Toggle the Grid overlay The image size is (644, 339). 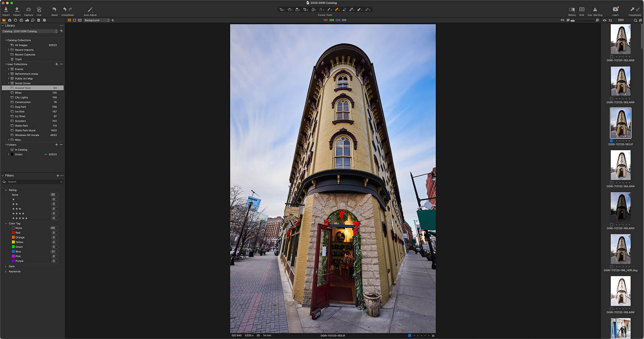coord(582,10)
